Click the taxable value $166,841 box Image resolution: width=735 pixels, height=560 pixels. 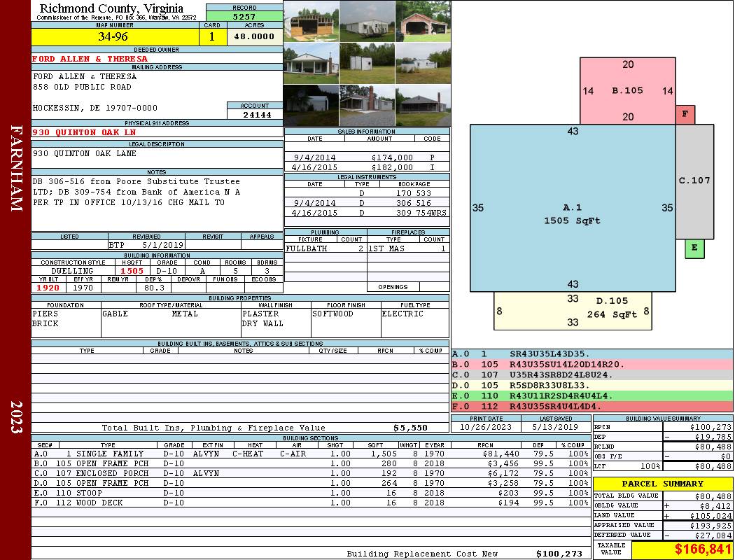(x=682, y=549)
